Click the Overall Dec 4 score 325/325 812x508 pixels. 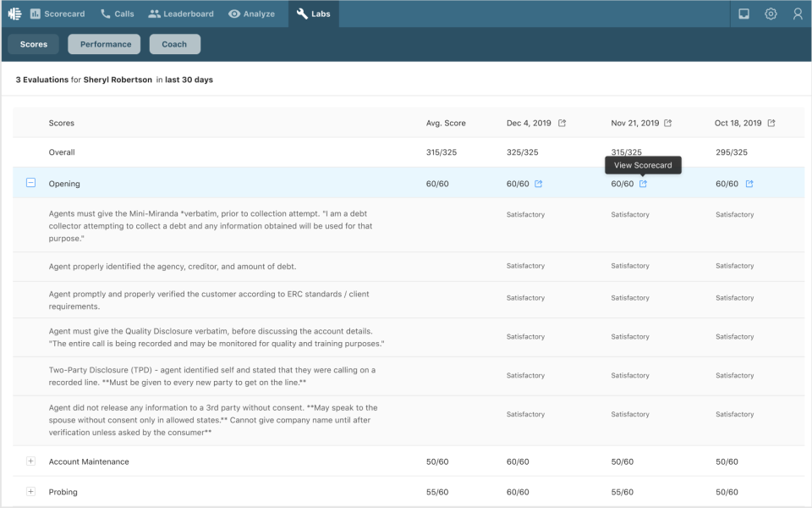click(522, 152)
